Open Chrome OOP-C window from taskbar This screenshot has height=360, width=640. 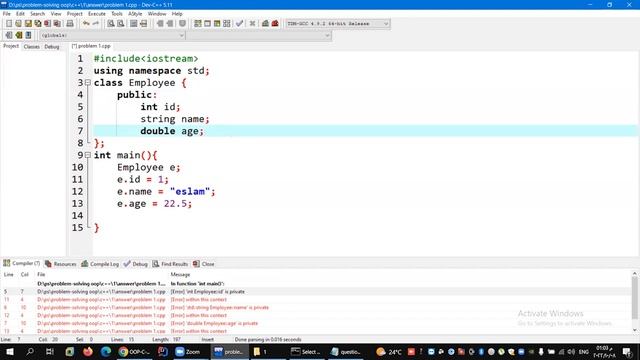click(x=134, y=351)
